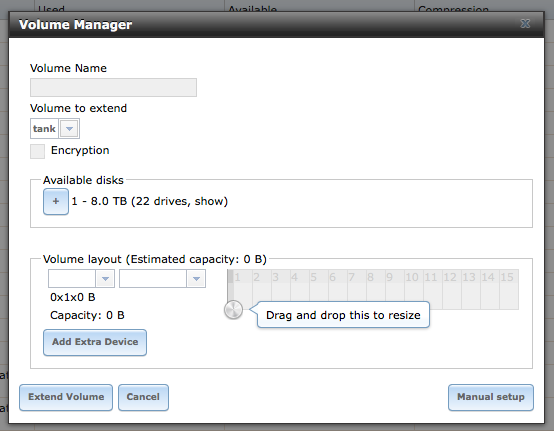The width and height of the screenshot is (554, 431).
Task: Close the Volume Manager dialog
Action: (525, 24)
